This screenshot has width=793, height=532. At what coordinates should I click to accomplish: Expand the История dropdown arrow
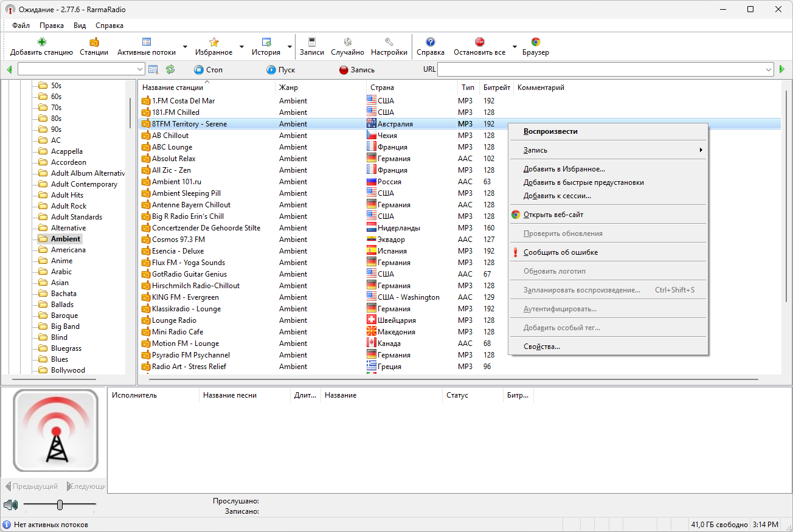click(x=289, y=47)
